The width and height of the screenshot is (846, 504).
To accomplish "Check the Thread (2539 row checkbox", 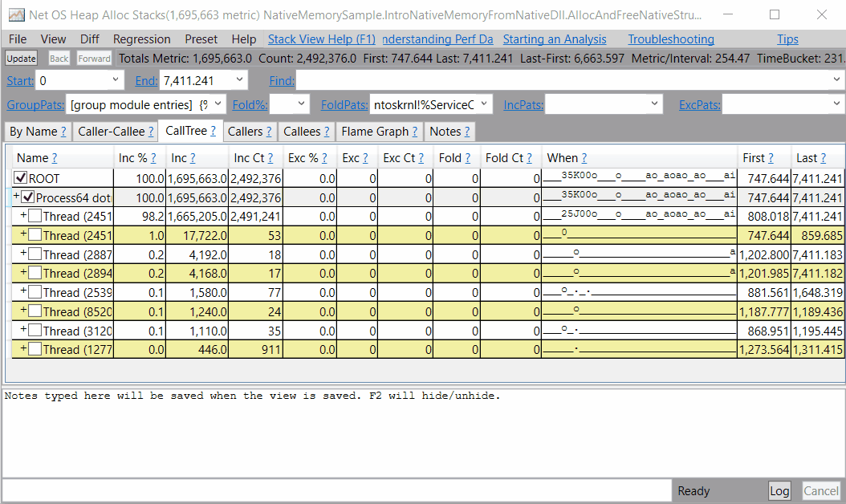I will pyautogui.click(x=35, y=292).
